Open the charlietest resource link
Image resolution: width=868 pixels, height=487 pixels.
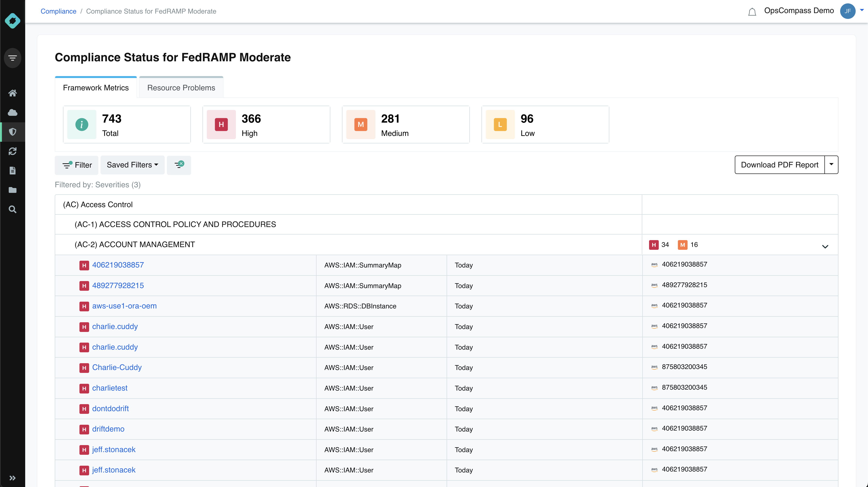click(110, 388)
